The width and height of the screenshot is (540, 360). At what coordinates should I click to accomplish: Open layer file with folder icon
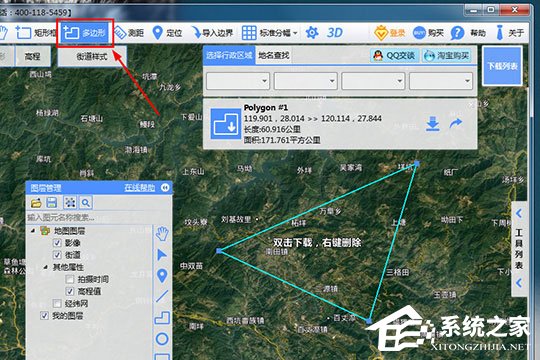(36, 203)
